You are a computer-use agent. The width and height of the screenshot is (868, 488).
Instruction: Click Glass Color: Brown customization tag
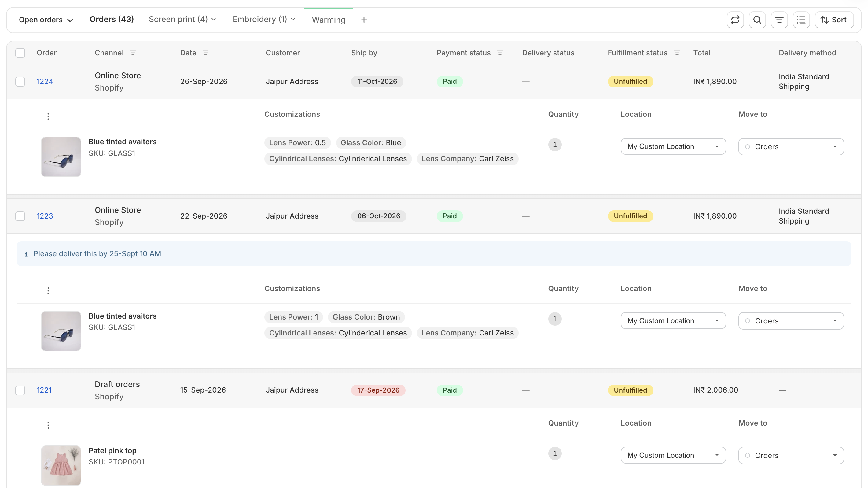(x=366, y=317)
